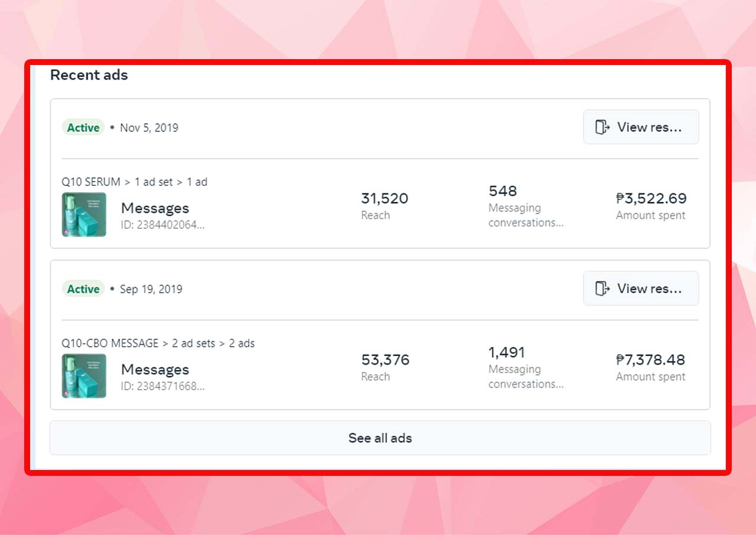Open the Q10 SERUM ad thumbnail
Viewport: 756px width, 535px height.
pos(84,215)
